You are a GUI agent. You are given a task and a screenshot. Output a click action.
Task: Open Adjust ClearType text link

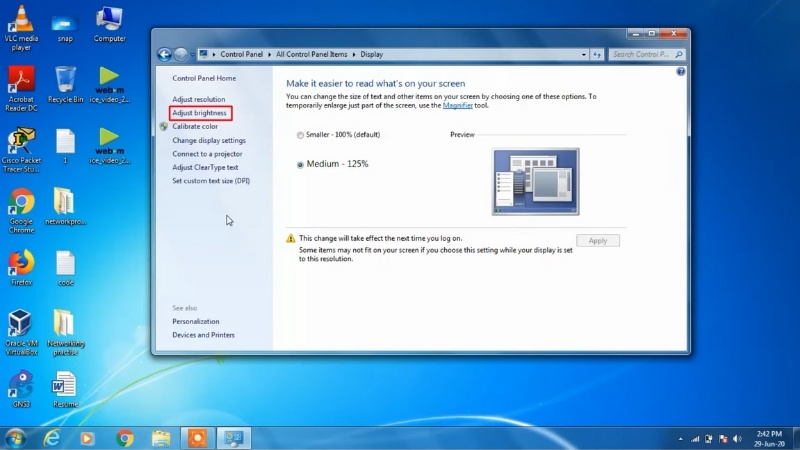[x=205, y=167]
